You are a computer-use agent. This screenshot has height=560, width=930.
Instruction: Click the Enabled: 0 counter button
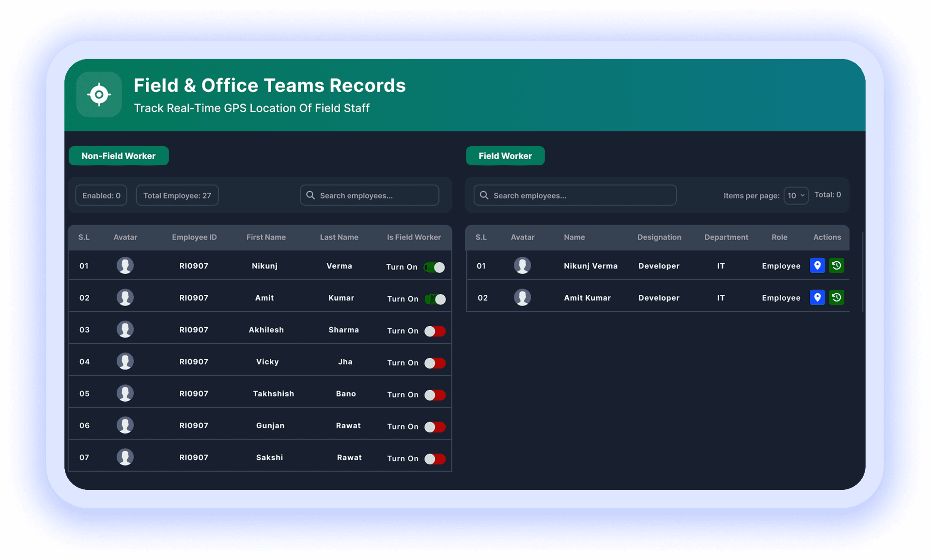pyautogui.click(x=101, y=195)
